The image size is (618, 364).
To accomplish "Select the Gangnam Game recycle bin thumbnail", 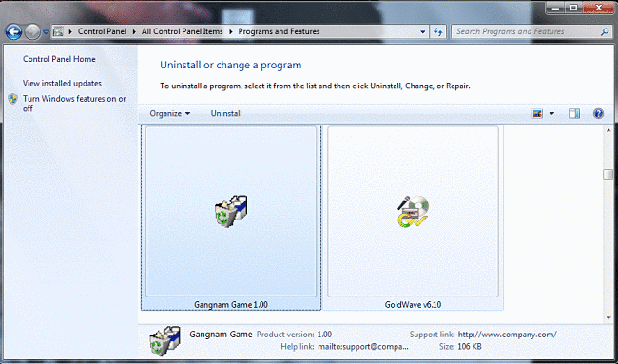I will [231, 211].
